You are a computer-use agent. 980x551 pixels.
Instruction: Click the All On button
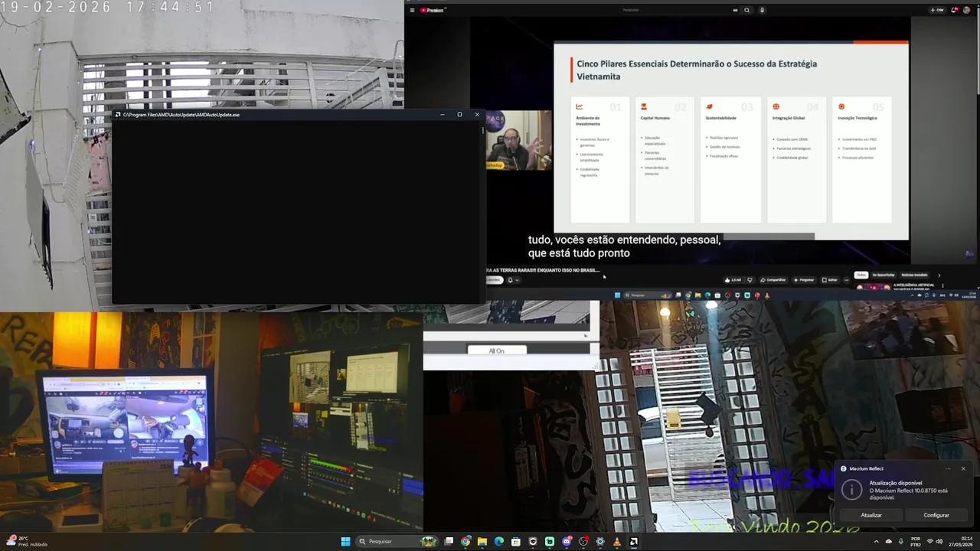[497, 350]
